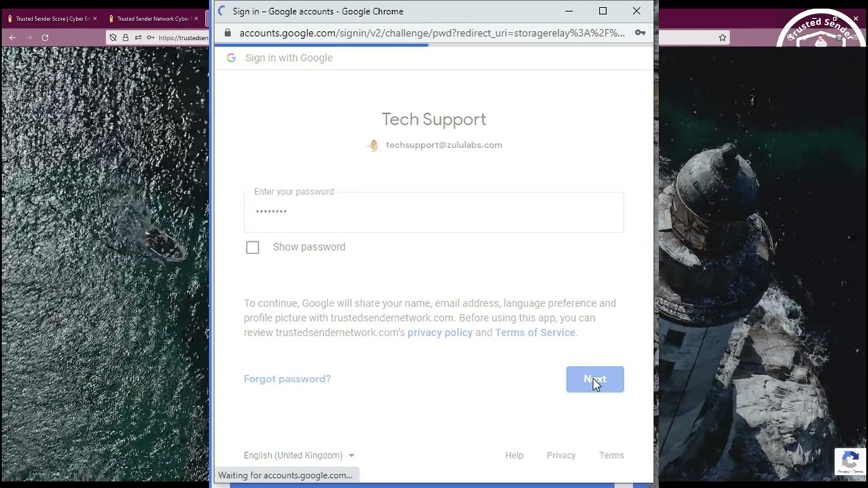Close the Trusted Sender Score tab
The width and height of the screenshot is (868, 488).
pyautogui.click(x=94, y=19)
